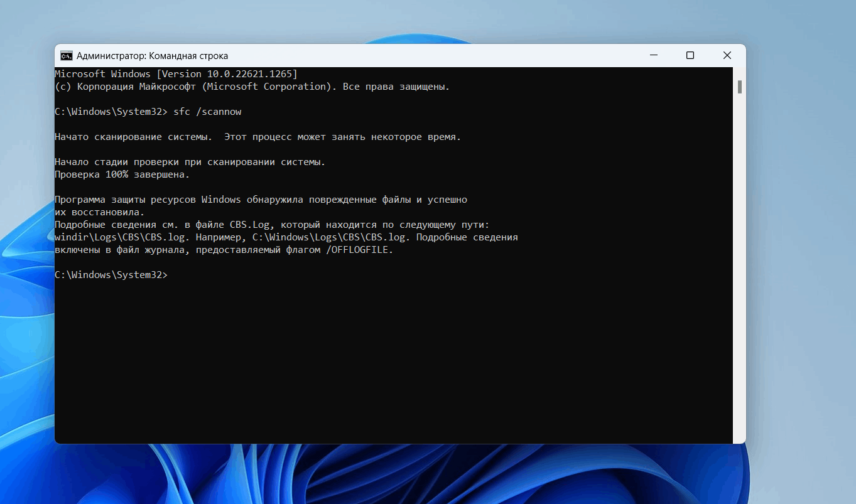Click the line 'Программа защиты ресурсов Windows обнаружила'
Viewport: 856px width, 504px height.
click(x=261, y=200)
